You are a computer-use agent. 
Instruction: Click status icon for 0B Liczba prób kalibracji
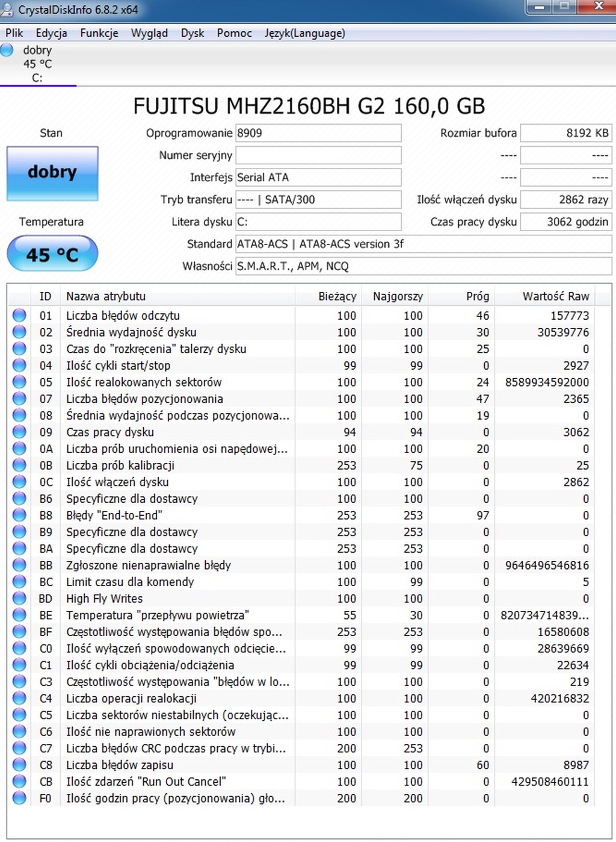(x=19, y=465)
